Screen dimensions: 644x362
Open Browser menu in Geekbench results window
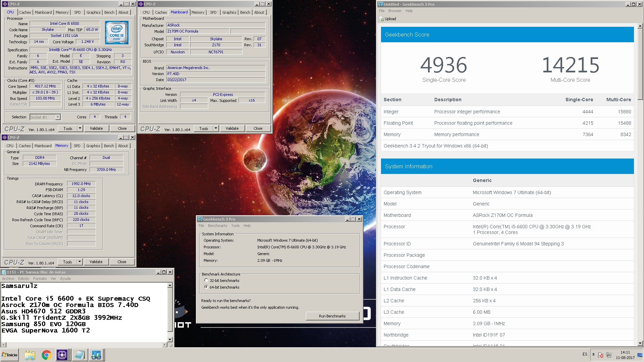(x=395, y=11)
